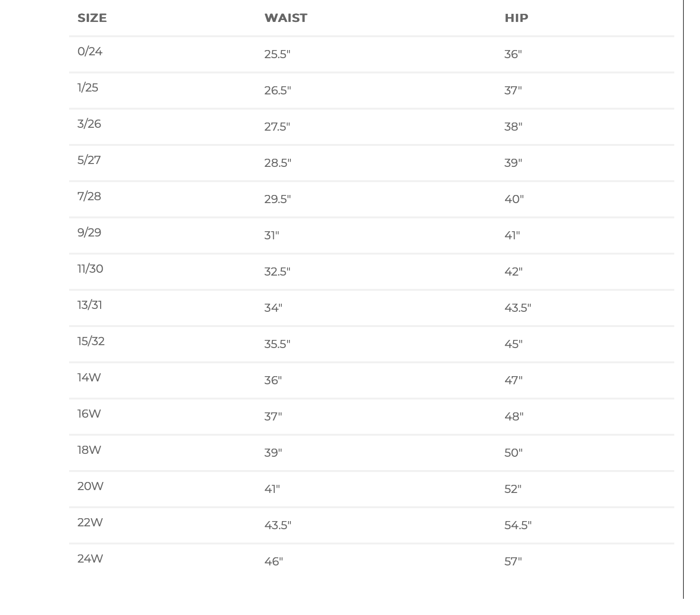The image size is (700, 615).
Task: Click waist value 46" in last row
Action: 274,562
